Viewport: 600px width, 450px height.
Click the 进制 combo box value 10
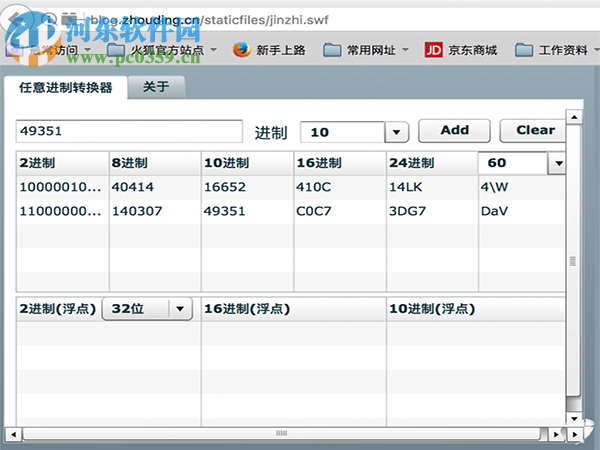click(342, 132)
